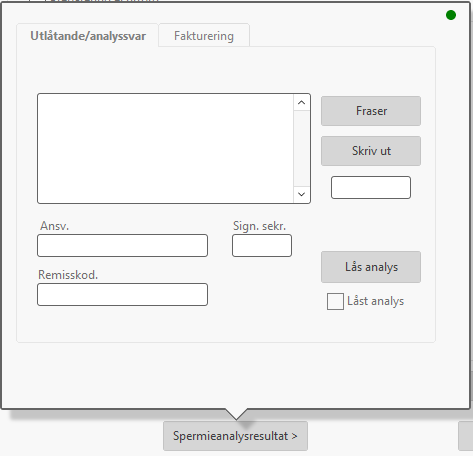This screenshot has height=456, width=473.
Task: Click the Sign. sekr. field label
Action: [x=259, y=226]
